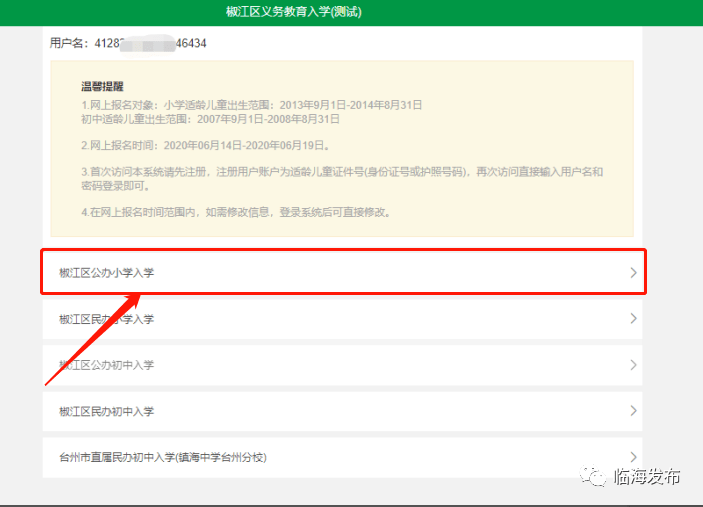Image resolution: width=703 pixels, height=507 pixels.
Task: Open 椒江区民办小学入学 entry
Action: pos(107,319)
